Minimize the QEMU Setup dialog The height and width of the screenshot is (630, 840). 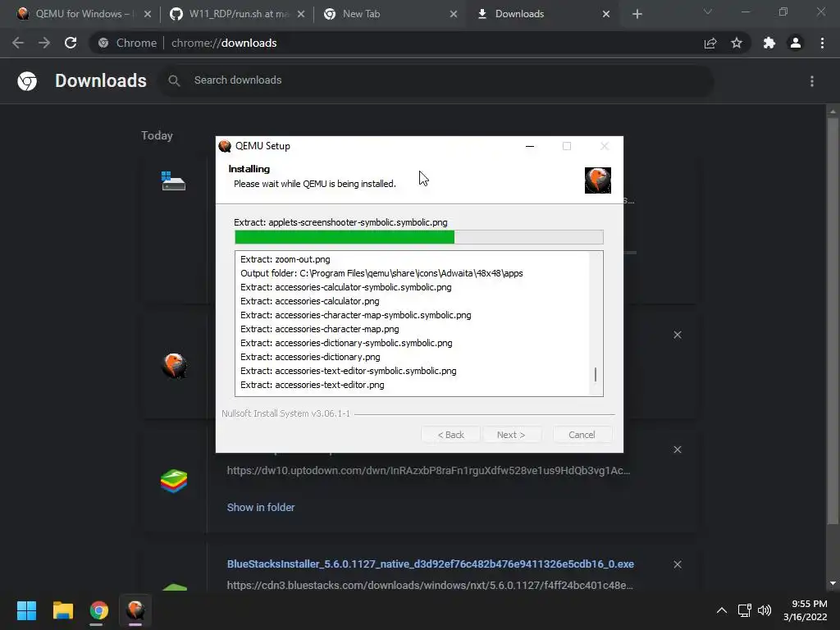[x=530, y=146]
